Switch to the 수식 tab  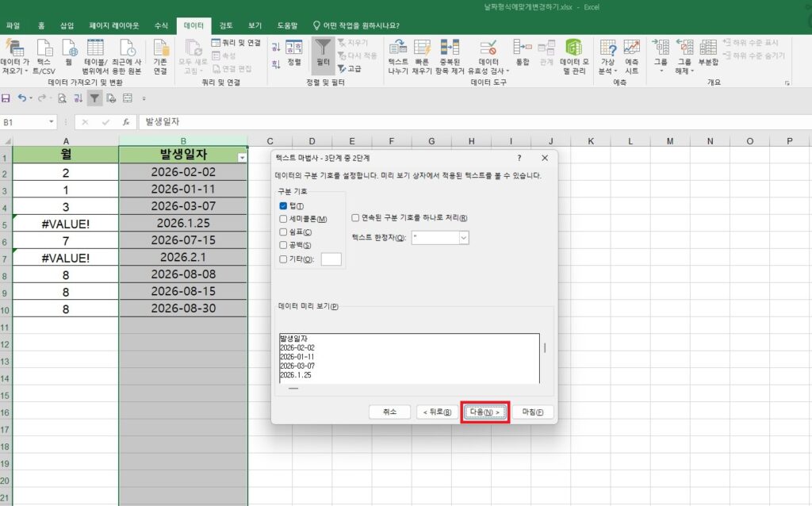click(161, 25)
